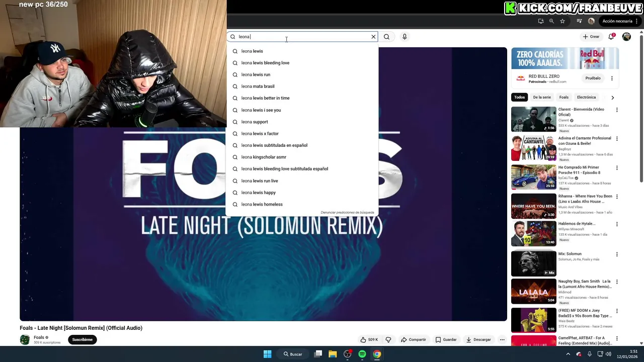
Task: Select suggestion 'leona lewis better in time'
Action: click(x=302, y=98)
